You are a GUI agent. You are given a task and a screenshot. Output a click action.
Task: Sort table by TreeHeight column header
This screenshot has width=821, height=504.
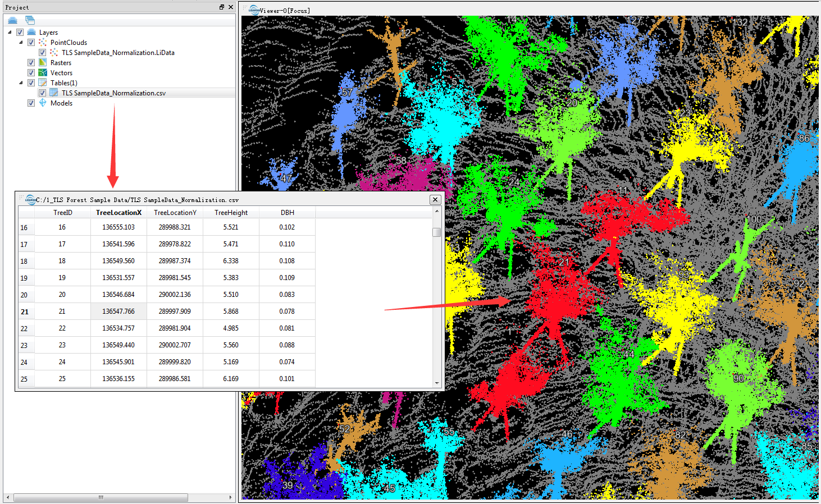[231, 213]
